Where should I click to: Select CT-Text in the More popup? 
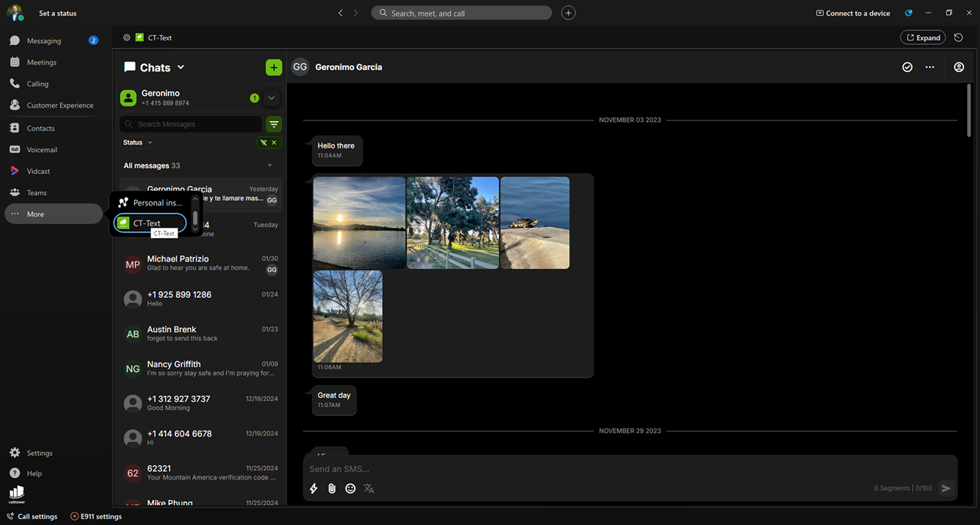pos(150,224)
